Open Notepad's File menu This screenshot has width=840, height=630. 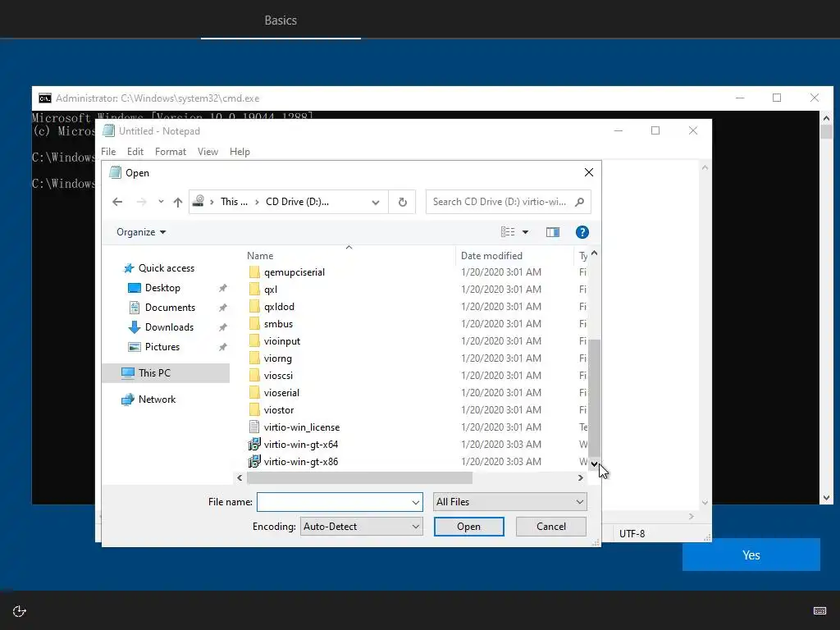(x=108, y=152)
